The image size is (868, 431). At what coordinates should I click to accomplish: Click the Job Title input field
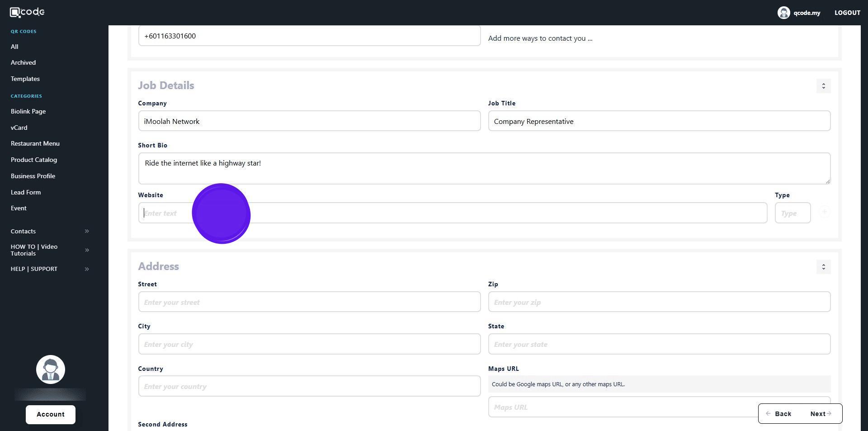(659, 121)
